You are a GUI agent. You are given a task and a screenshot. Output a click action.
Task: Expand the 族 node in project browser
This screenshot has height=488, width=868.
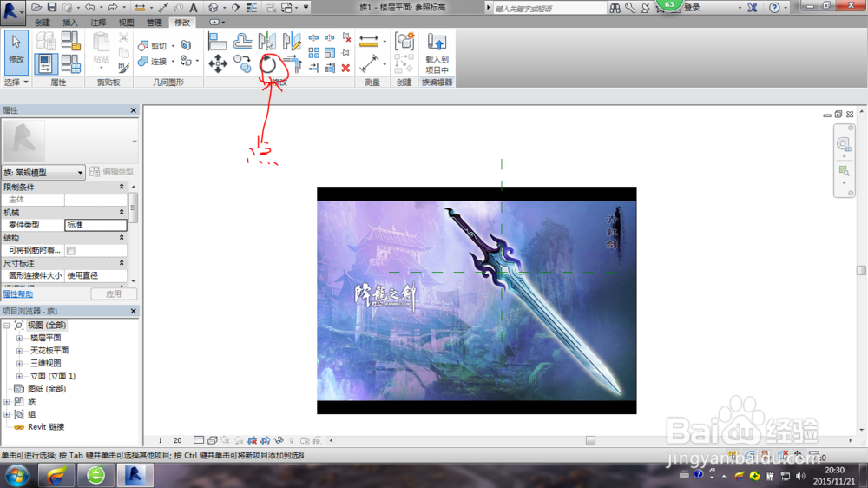tap(7, 401)
